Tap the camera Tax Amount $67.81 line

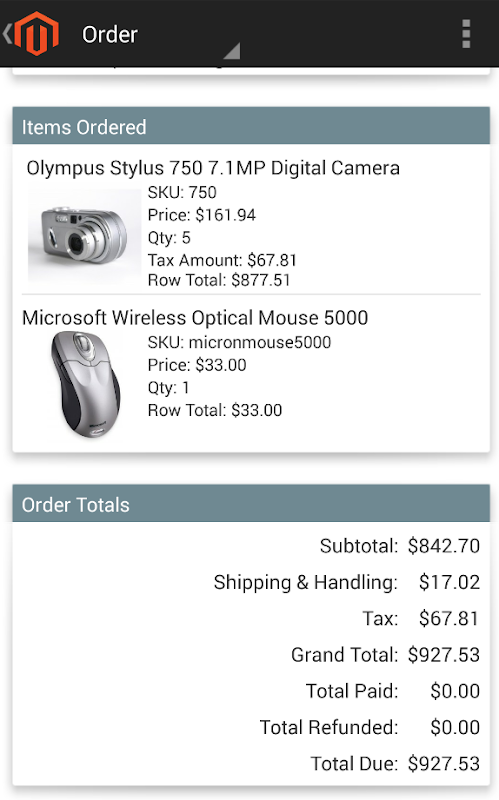click(x=222, y=260)
